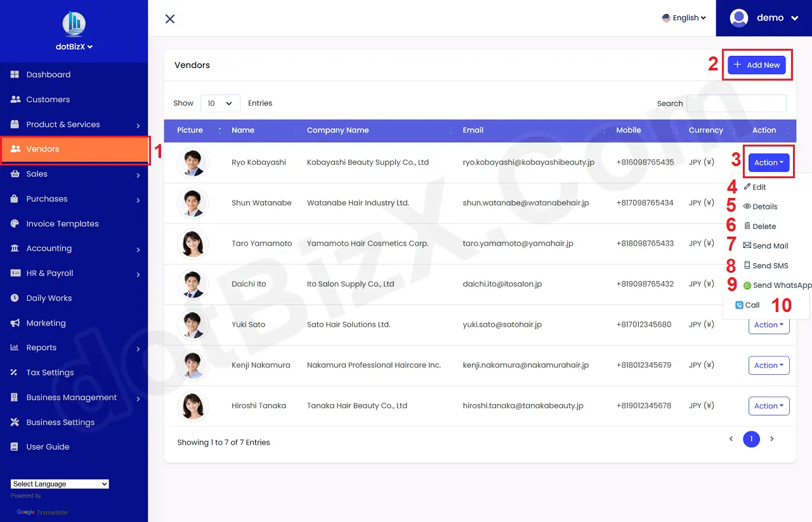Click inside the Search input field

click(737, 103)
